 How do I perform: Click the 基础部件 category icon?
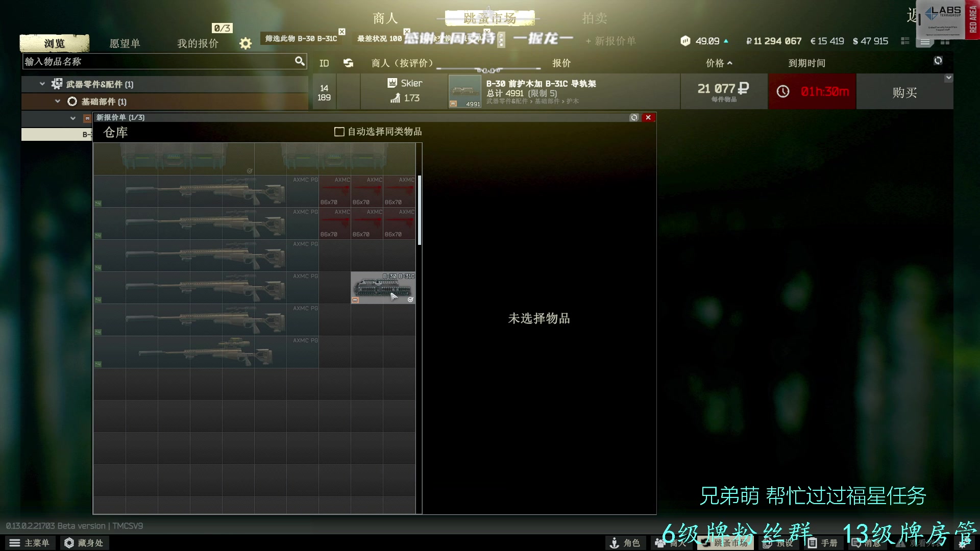tap(72, 102)
